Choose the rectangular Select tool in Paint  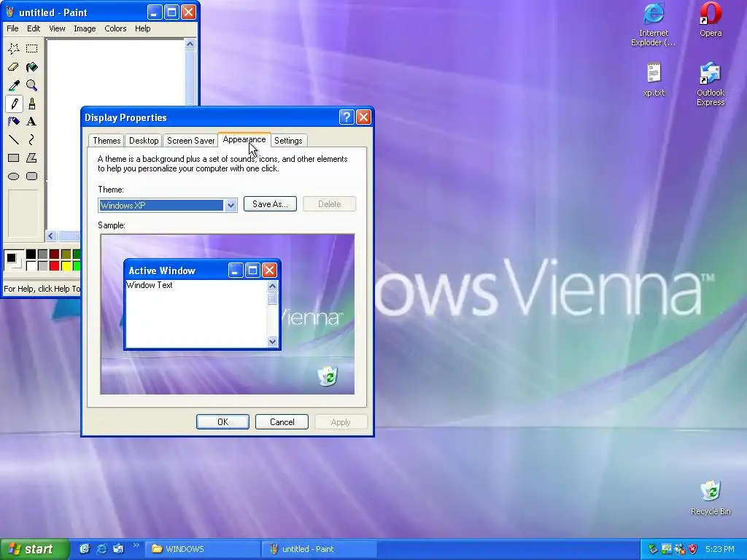pos(32,49)
